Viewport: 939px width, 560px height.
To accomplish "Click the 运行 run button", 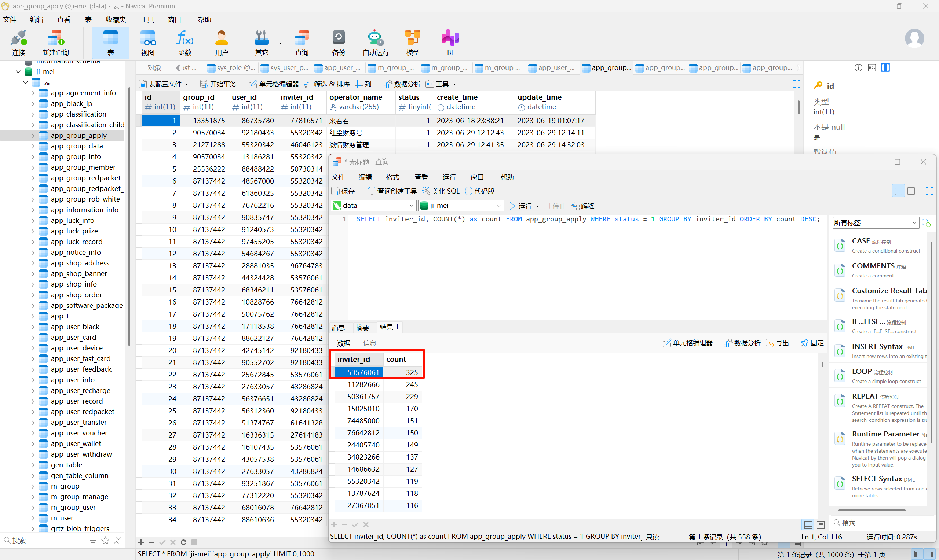I will (521, 206).
